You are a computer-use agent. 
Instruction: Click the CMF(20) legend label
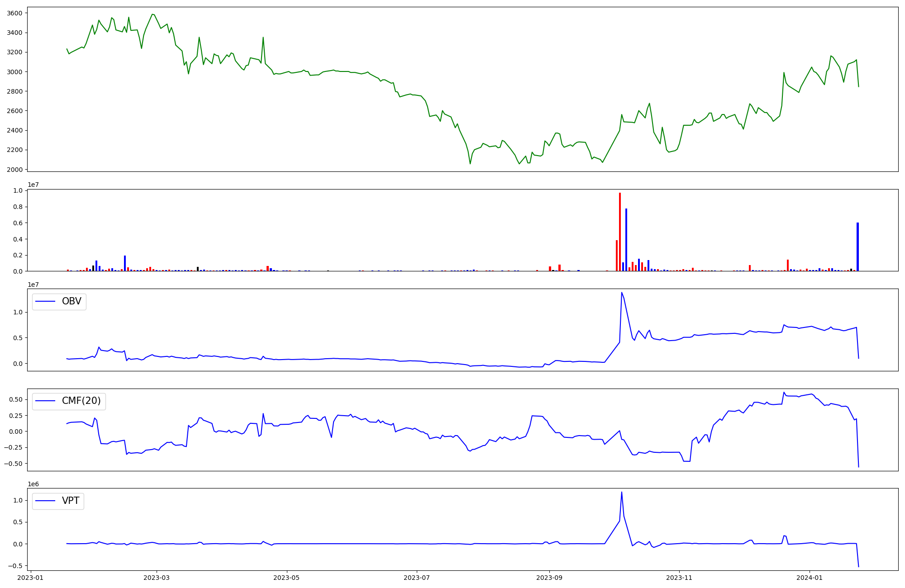point(81,401)
